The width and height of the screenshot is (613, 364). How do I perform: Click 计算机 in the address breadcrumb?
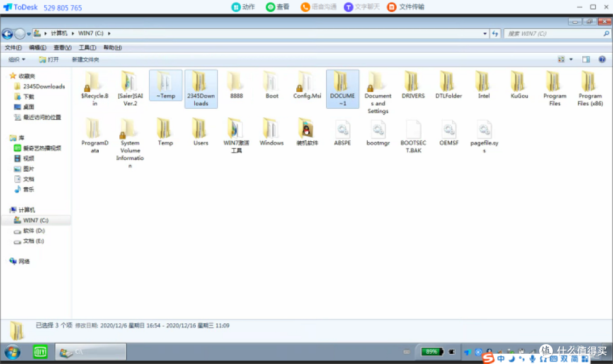58,33
